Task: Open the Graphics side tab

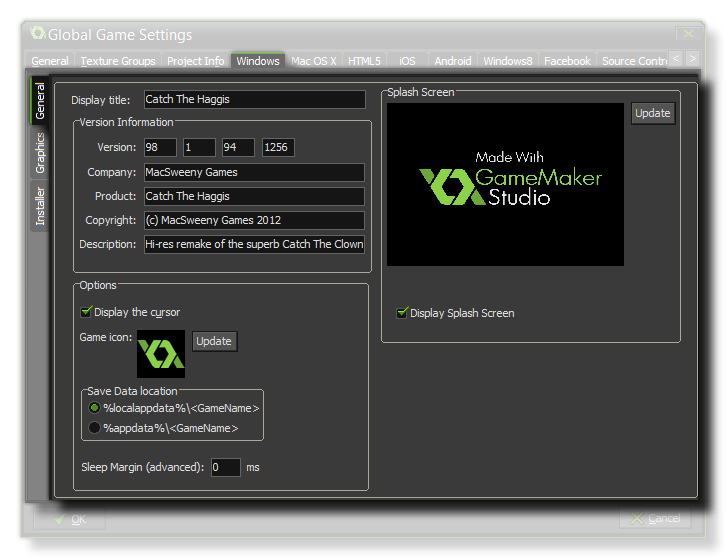Action: (x=40, y=153)
